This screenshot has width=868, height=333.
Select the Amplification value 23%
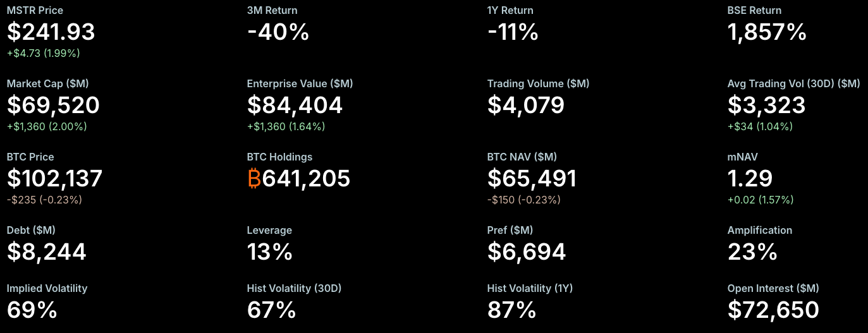click(x=752, y=252)
